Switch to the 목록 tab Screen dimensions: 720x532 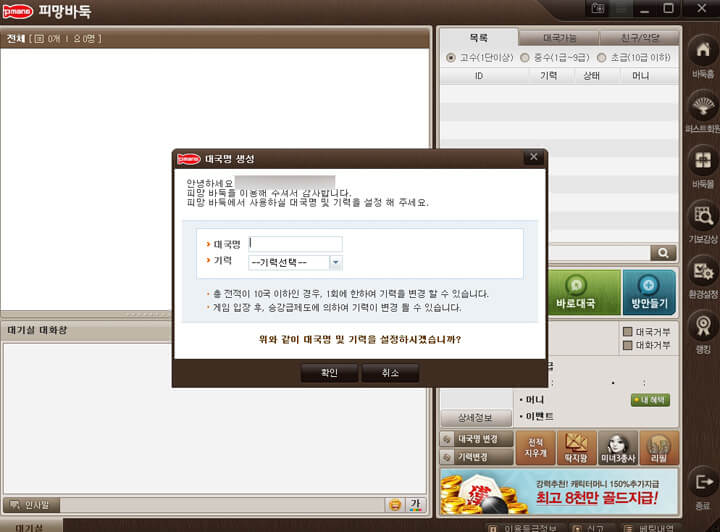(478, 38)
